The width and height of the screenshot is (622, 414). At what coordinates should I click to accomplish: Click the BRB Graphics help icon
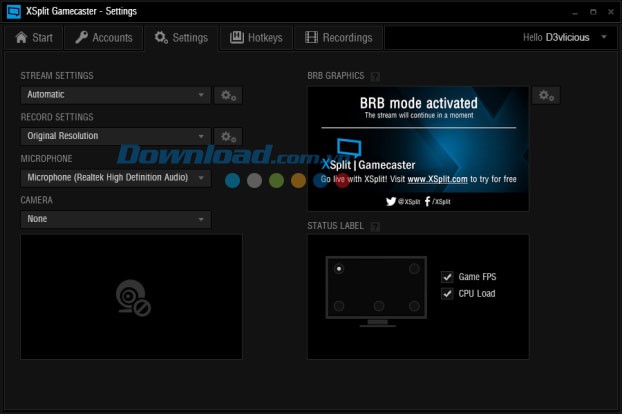pyautogui.click(x=375, y=76)
